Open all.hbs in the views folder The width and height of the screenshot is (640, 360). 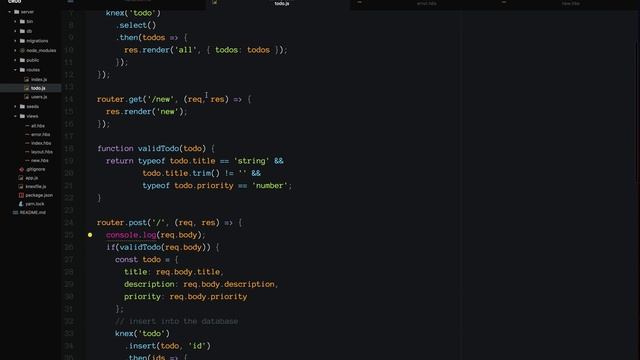(x=38, y=126)
